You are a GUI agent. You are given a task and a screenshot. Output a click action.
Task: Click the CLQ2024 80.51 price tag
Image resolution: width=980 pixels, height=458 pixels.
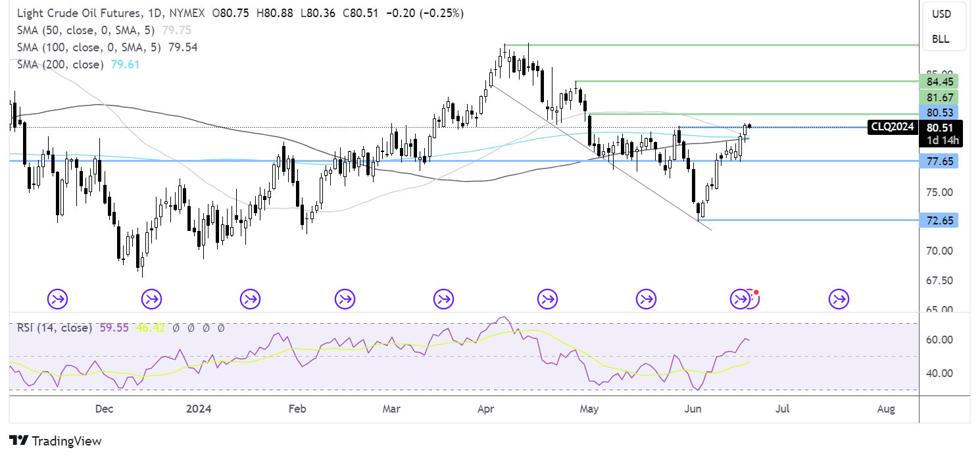click(916, 128)
